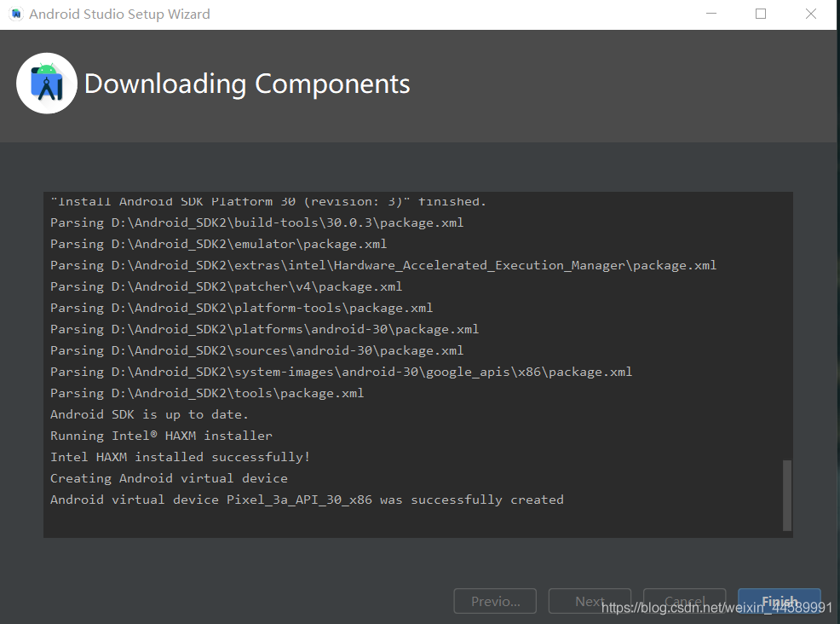This screenshot has height=624, width=840.
Task: Click log line 'Android SDK is up to date.'
Action: [149, 414]
